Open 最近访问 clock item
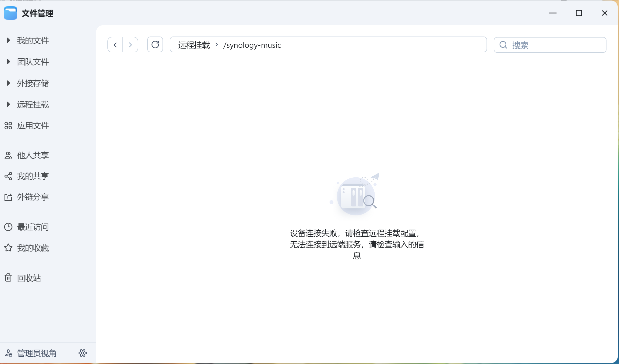 pyautogui.click(x=33, y=227)
